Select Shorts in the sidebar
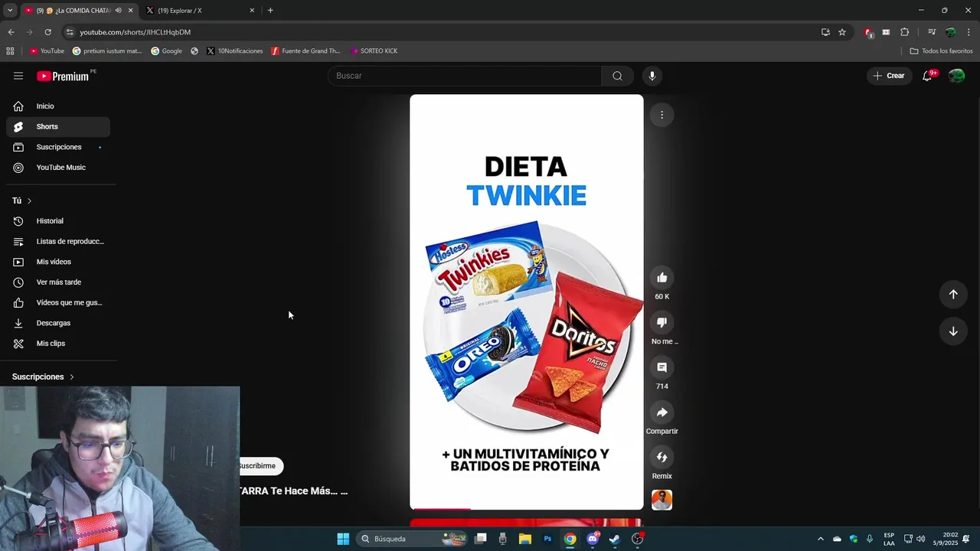Viewport: 980px width, 551px height. 58,126
